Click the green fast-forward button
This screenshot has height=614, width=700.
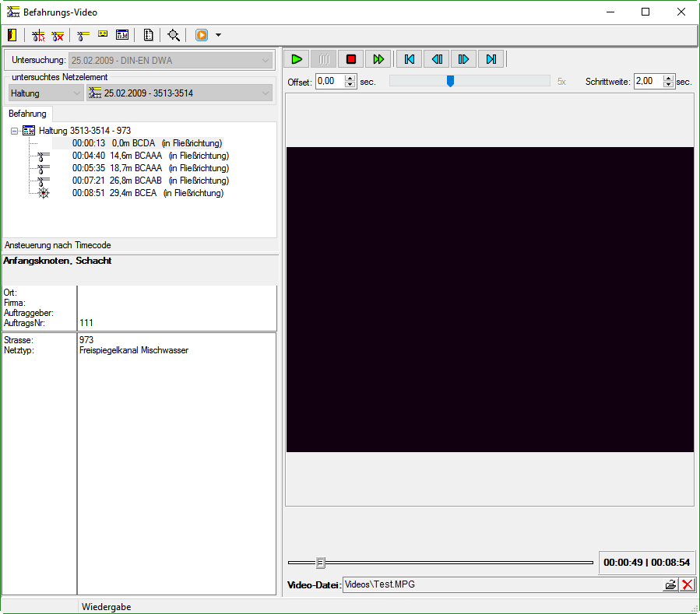point(378,59)
